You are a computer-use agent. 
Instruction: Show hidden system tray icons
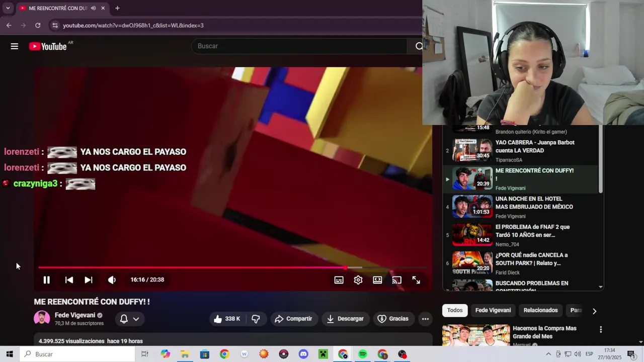(548, 354)
